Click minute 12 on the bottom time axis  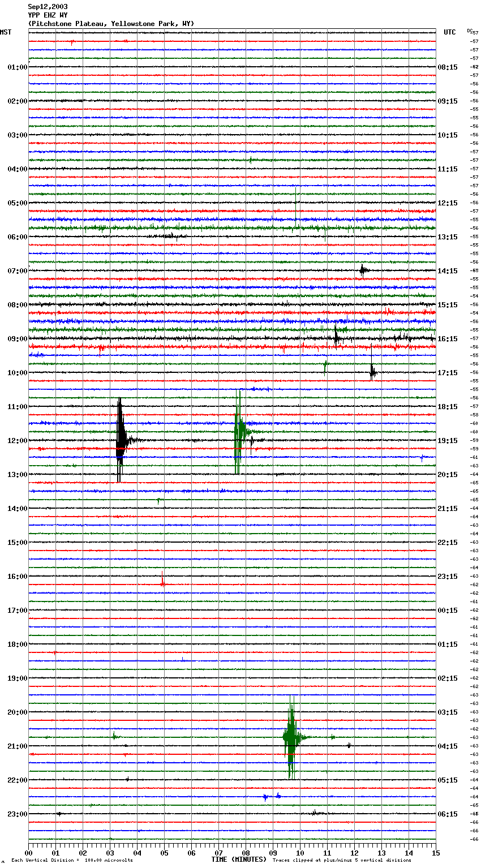tap(355, 853)
